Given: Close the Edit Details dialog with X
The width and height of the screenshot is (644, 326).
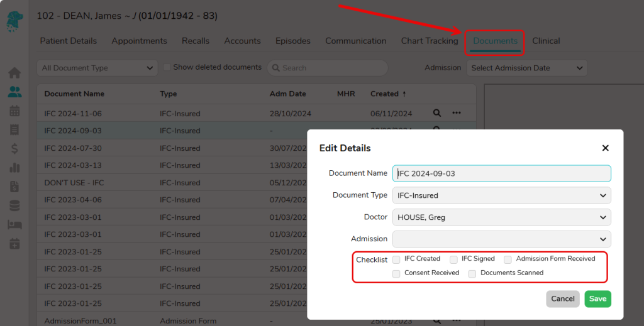Looking at the screenshot, I should coord(605,148).
